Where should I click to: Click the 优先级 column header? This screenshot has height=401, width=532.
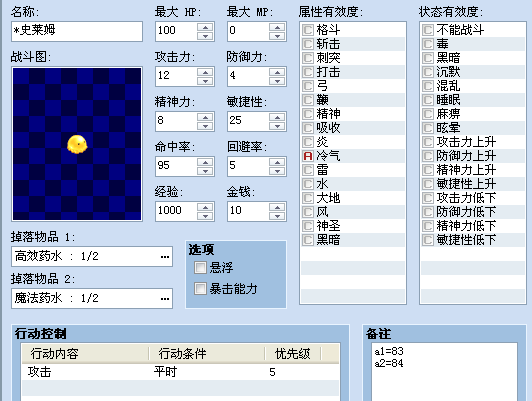coord(293,354)
